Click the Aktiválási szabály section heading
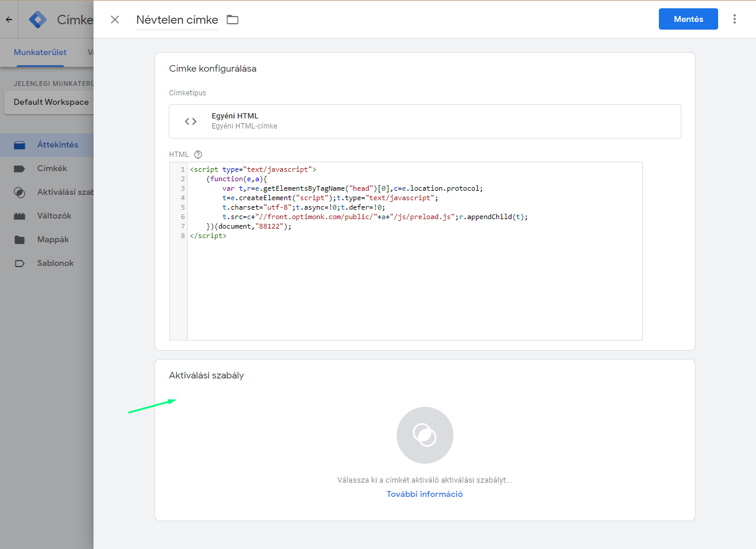756x549 pixels. 207,375
